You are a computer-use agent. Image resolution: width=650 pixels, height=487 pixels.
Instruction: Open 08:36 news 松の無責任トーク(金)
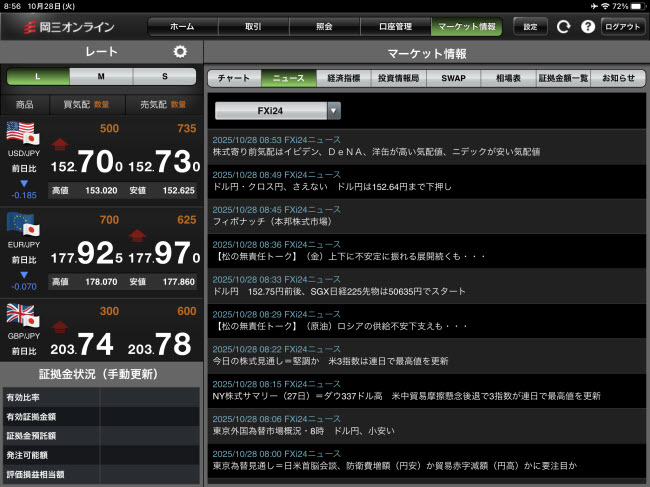point(427,251)
